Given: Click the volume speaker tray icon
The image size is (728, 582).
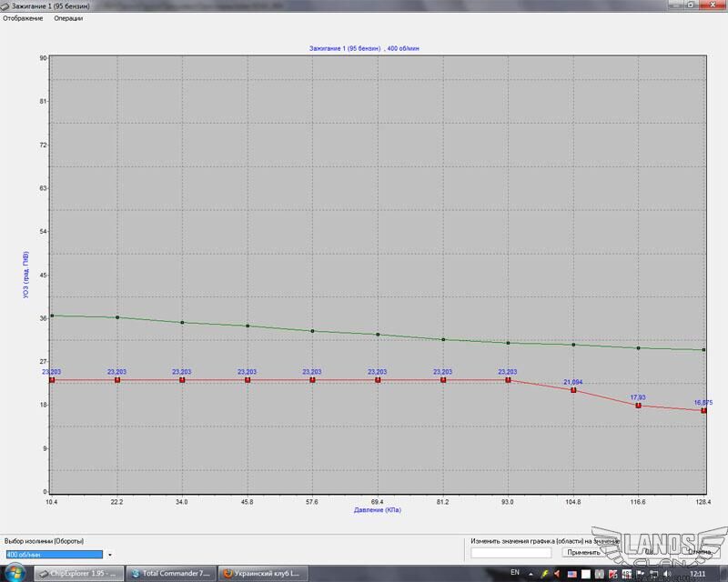Looking at the screenshot, I should [666, 574].
